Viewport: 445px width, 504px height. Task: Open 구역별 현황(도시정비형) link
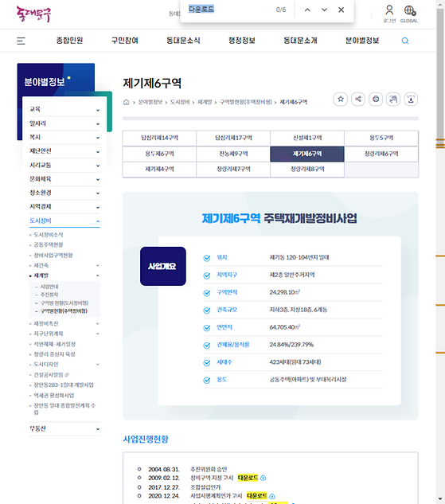click(x=64, y=303)
